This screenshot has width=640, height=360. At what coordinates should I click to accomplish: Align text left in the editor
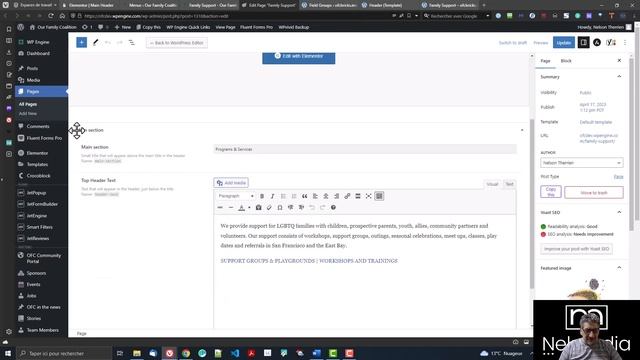315,196
